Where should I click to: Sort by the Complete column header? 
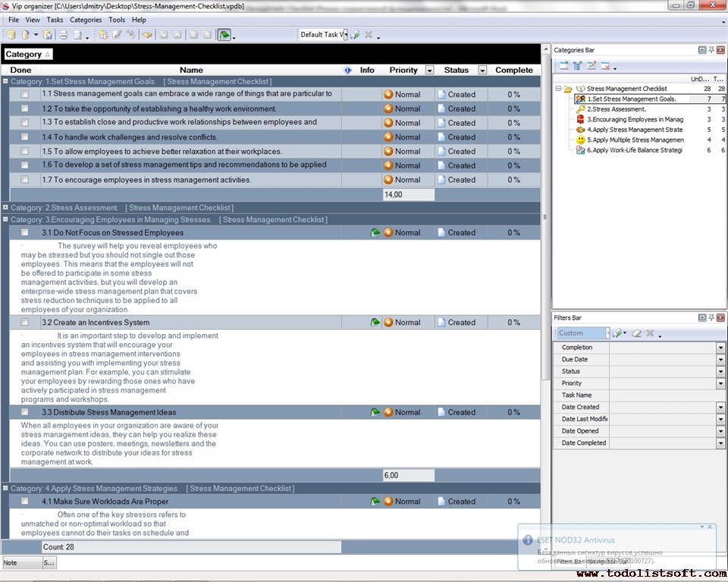(x=513, y=70)
